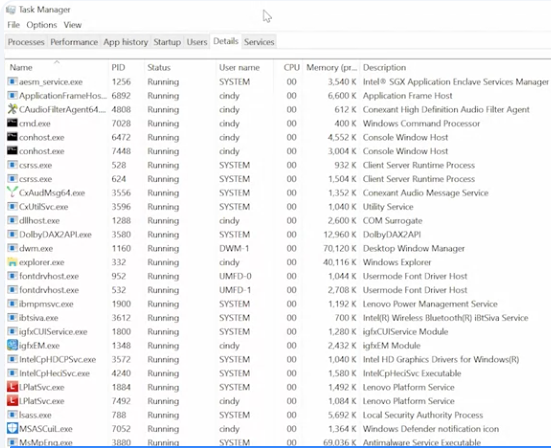Select the dwm.exe process row
Image resolution: width=551 pixels, height=448 pixels.
(278, 248)
